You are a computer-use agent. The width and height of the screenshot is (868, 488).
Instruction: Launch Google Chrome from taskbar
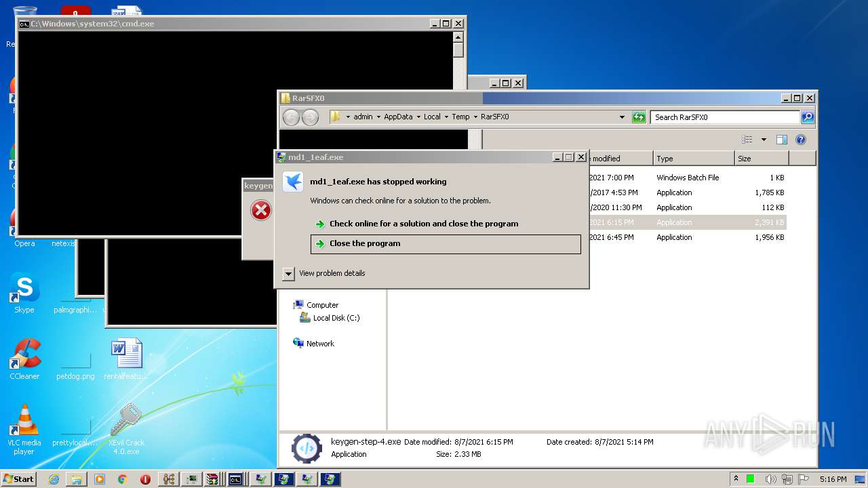(122, 479)
